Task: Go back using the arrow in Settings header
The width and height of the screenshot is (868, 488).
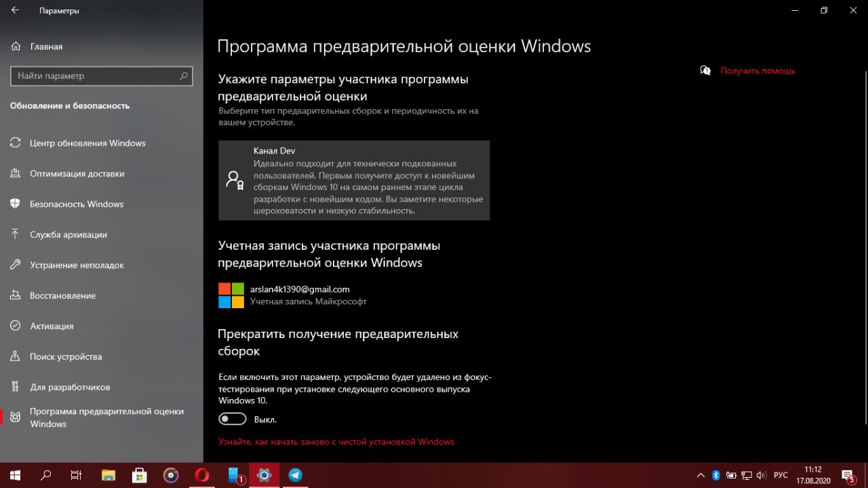Action: [x=16, y=11]
